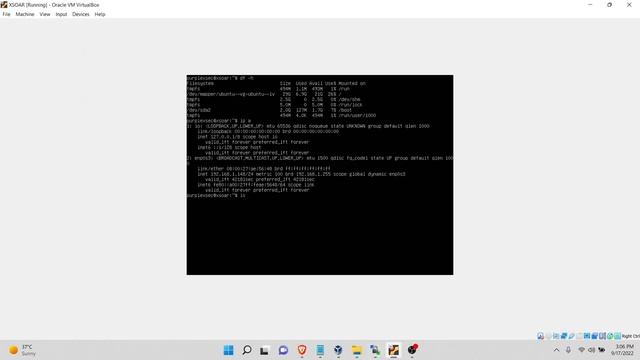Open the Input menu
The image size is (640, 360).
click(x=61, y=14)
